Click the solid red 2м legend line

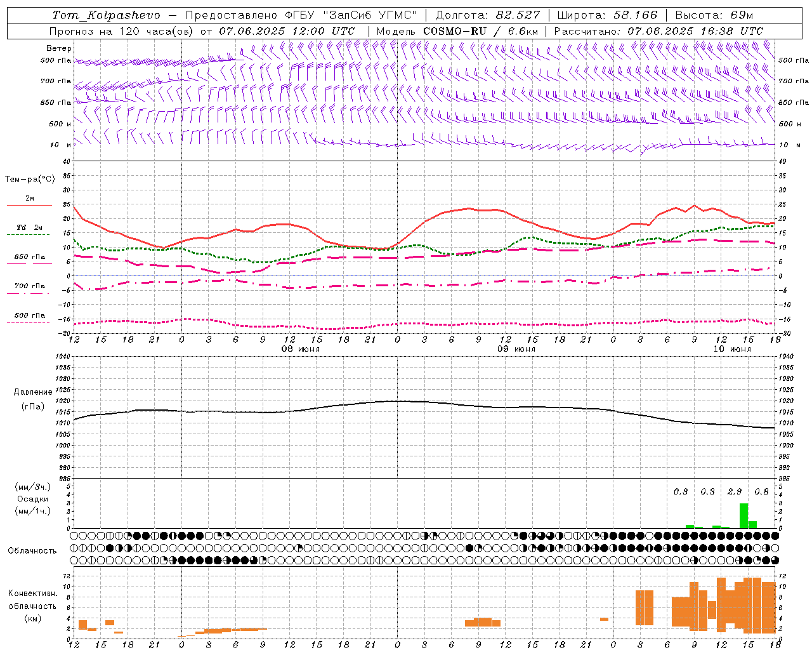pos(29,206)
